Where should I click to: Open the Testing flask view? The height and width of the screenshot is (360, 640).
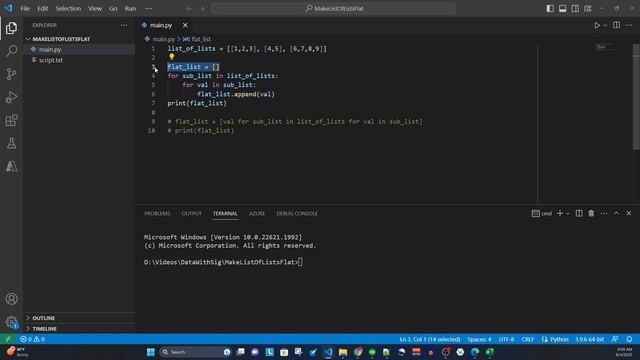(11, 143)
